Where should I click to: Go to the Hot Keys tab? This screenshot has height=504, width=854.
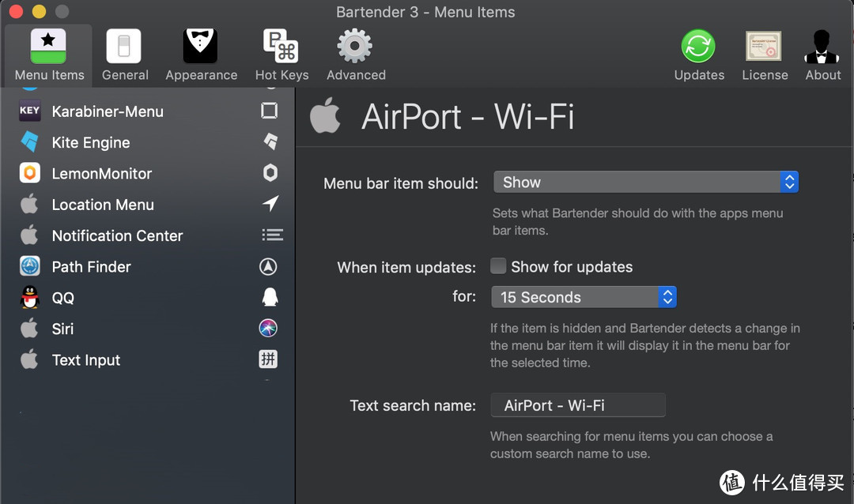click(282, 55)
